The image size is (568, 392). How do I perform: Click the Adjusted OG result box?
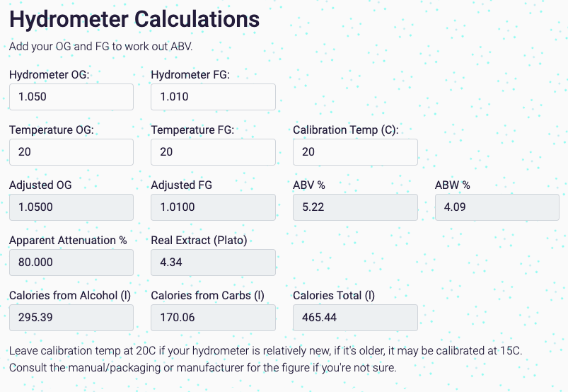click(x=71, y=207)
